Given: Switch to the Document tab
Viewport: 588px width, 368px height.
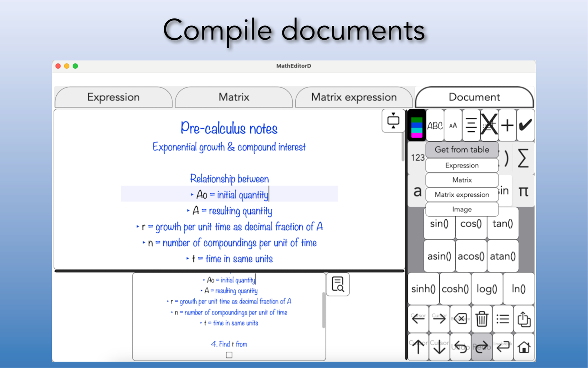Looking at the screenshot, I should pos(474,97).
